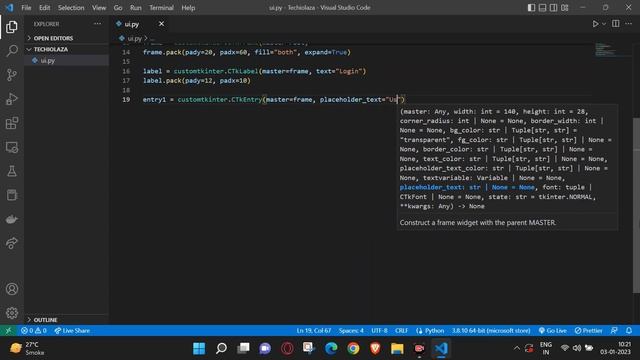Click Prettier status bar item
This screenshot has height=360, width=640.
pos(588,331)
